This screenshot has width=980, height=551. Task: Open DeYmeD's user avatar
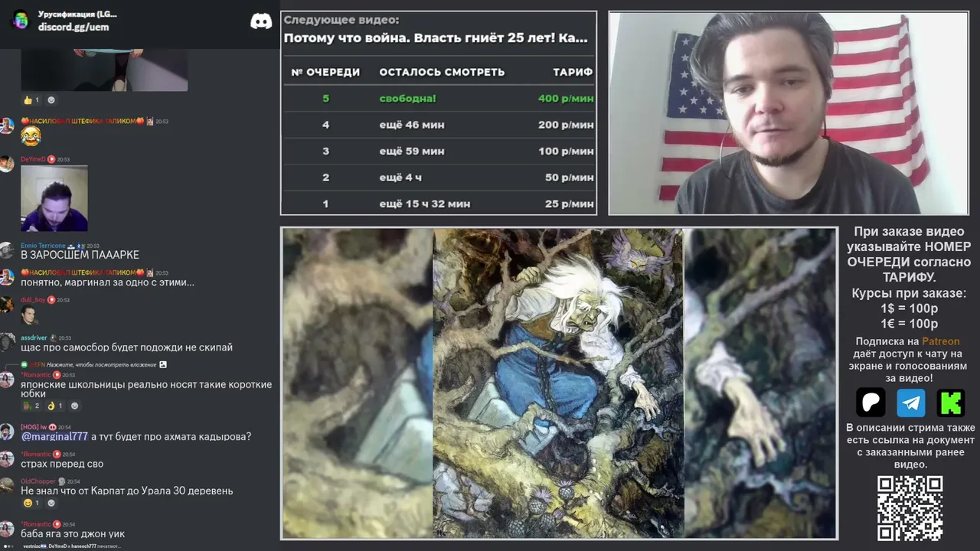[7, 164]
